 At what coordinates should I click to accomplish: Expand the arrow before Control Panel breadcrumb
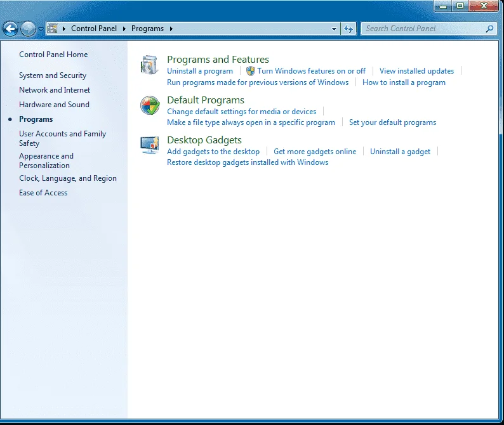(x=64, y=29)
